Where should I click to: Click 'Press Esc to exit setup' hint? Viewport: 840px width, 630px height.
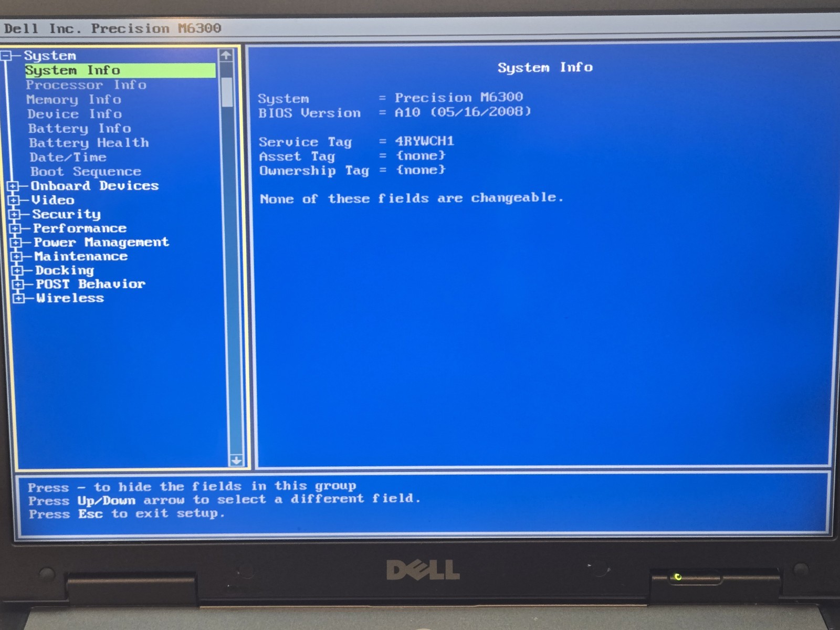127,513
